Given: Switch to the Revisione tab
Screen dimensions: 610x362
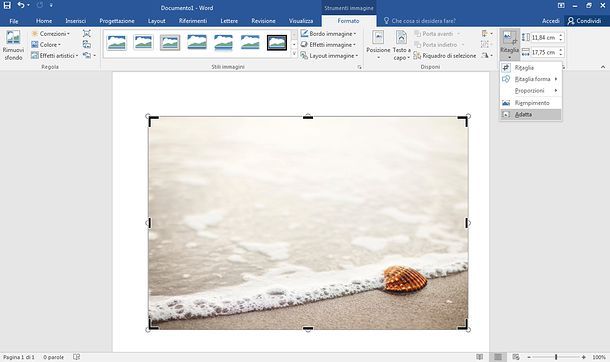Looking at the screenshot, I should click(263, 21).
